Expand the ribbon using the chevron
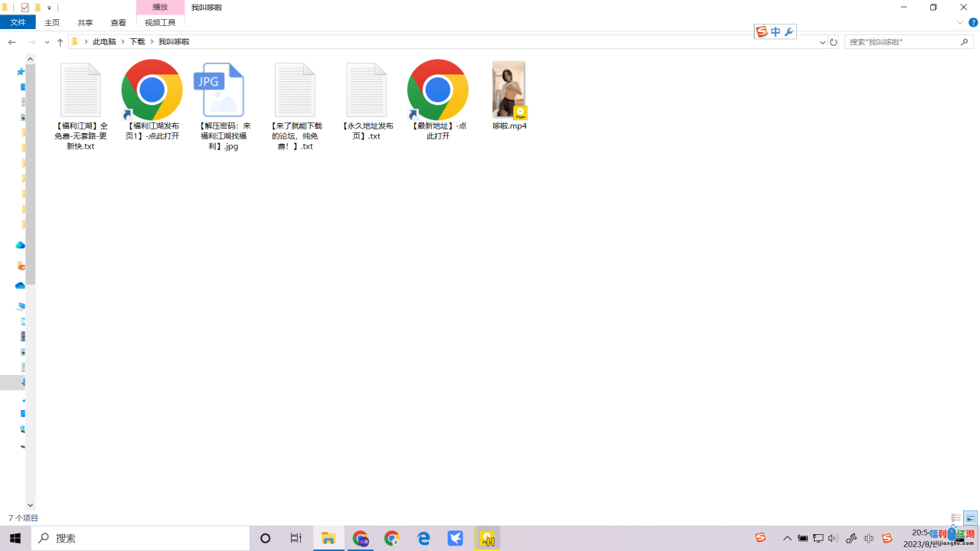 coord(960,23)
